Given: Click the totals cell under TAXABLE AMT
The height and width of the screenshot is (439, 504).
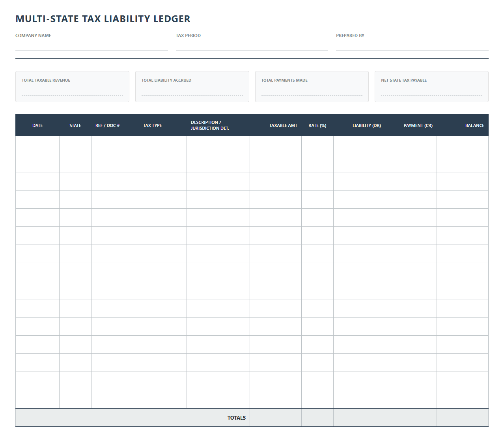Looking at the screenshot, I should tap(276, 418).
